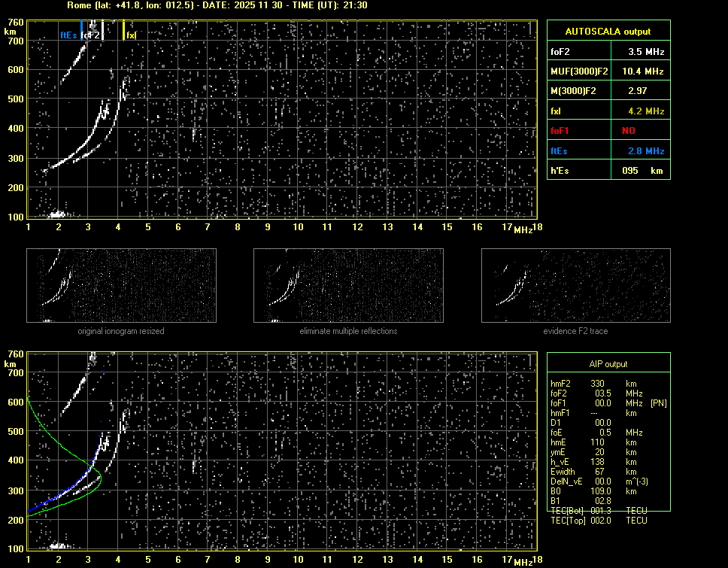The image size is (728, 568).
Task: Click the h'Es 095 km row
Action: (608, 171)
